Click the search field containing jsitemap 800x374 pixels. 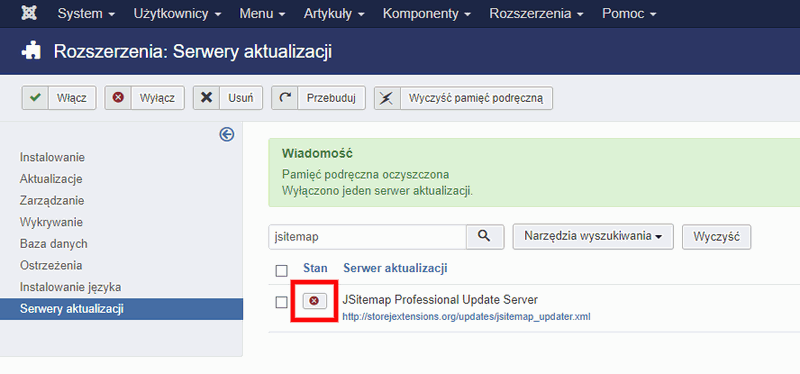click(367, 237)
